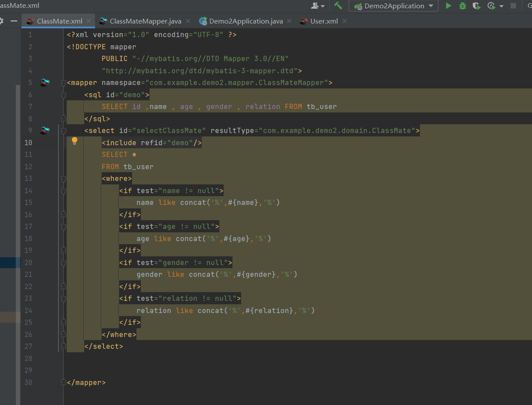The height and width of the screenshot is (405, 532).
Task: Click "FROM tb_user" on line 12
Action: coord(128,167)
